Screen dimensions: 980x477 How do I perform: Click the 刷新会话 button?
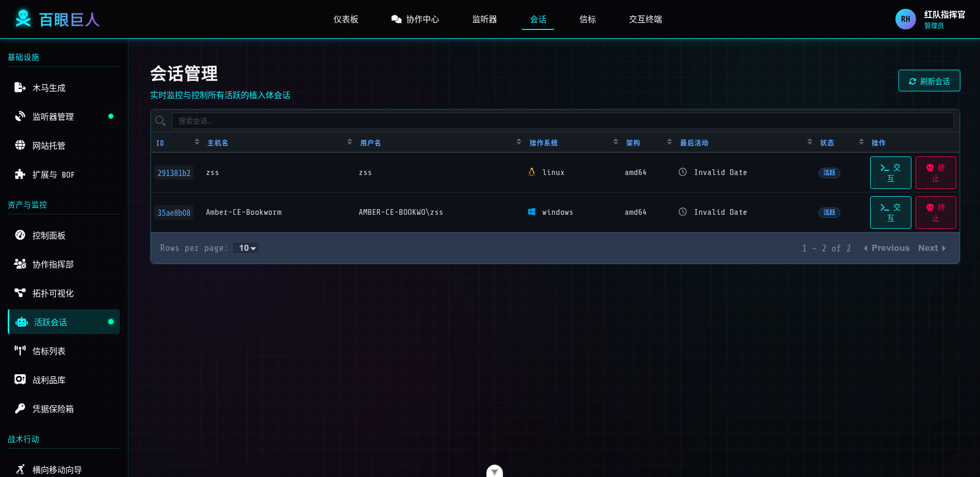929,81
